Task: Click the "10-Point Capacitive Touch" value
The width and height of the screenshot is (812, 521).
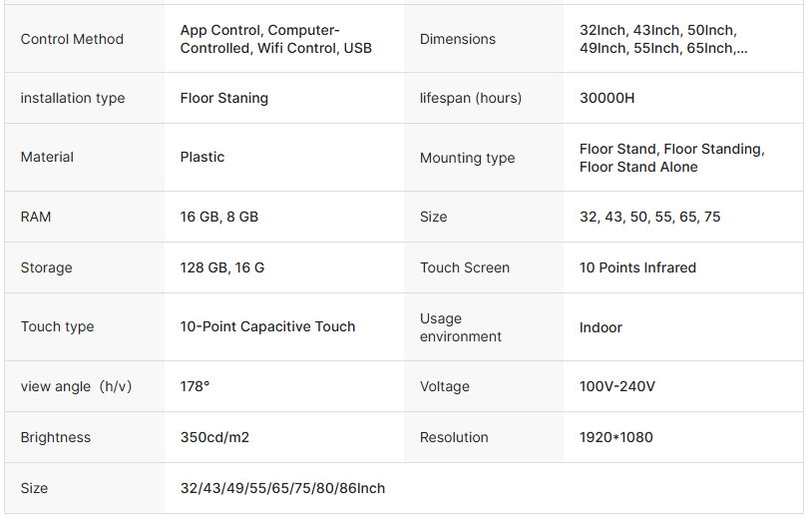Action: coord(267,326)
